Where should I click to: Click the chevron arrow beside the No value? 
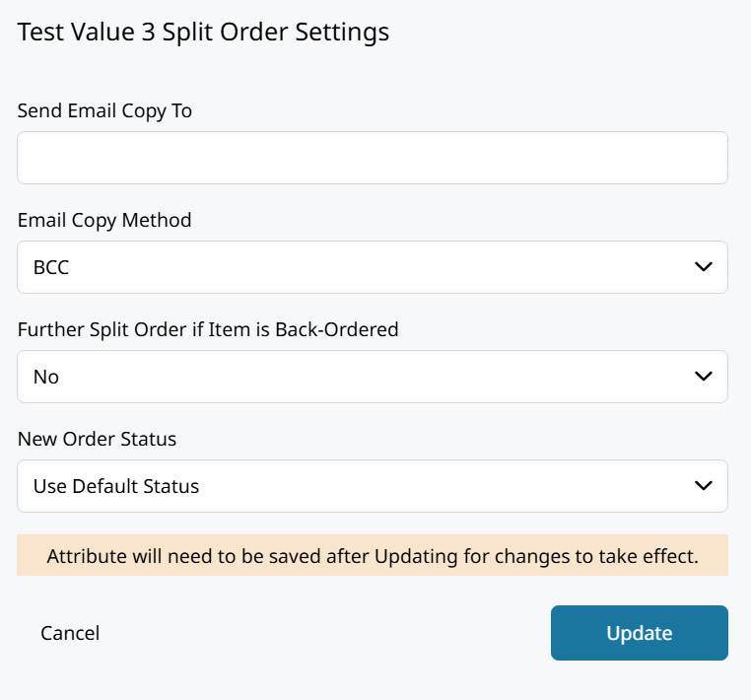pos(703,377)
